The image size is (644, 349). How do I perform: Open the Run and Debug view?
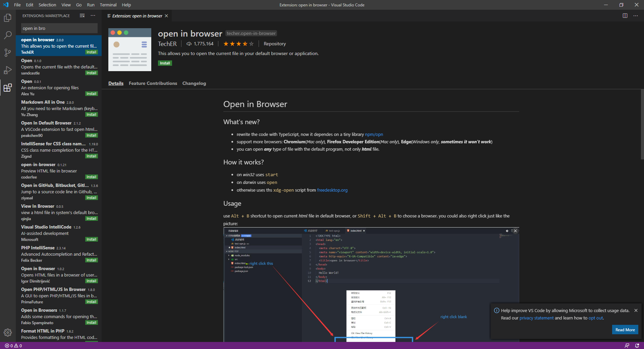(x=8, y=70)
